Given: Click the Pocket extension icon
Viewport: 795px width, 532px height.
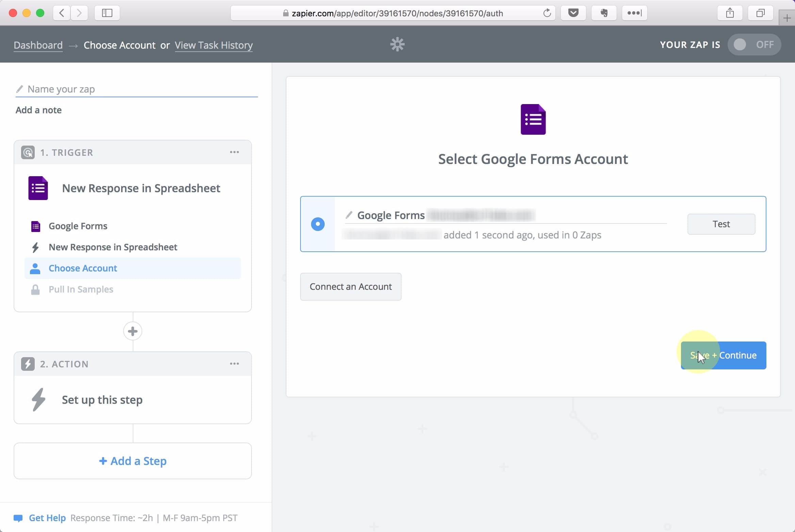Looking at the screenshot, I should 573,13.
